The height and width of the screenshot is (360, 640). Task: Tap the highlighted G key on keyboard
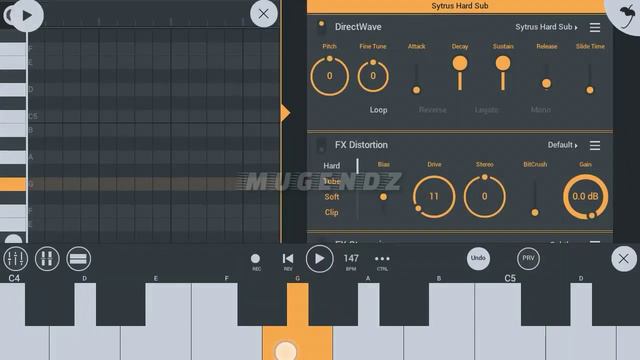click(x=297, y=322)
